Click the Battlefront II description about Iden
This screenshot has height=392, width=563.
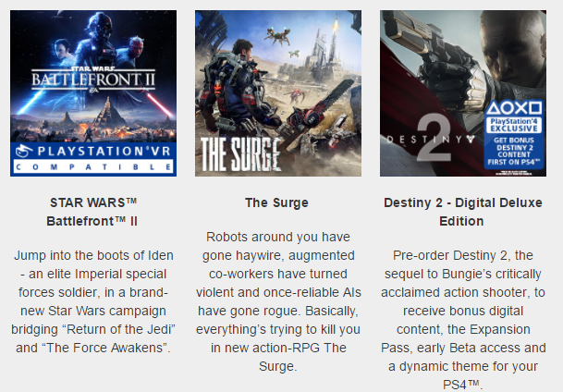coord(93,301)
